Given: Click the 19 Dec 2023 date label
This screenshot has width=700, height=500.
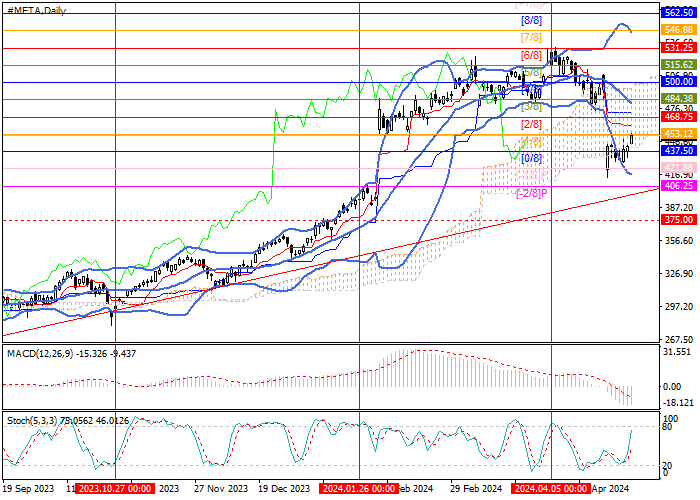Looking at the screenshot, I should pos(285,489).
